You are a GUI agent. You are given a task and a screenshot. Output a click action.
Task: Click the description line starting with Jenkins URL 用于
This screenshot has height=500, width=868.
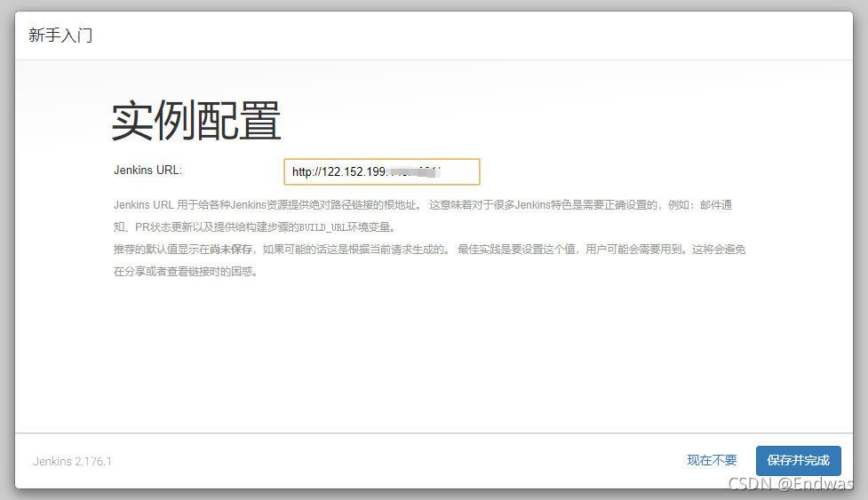click(x=423, y=205)
